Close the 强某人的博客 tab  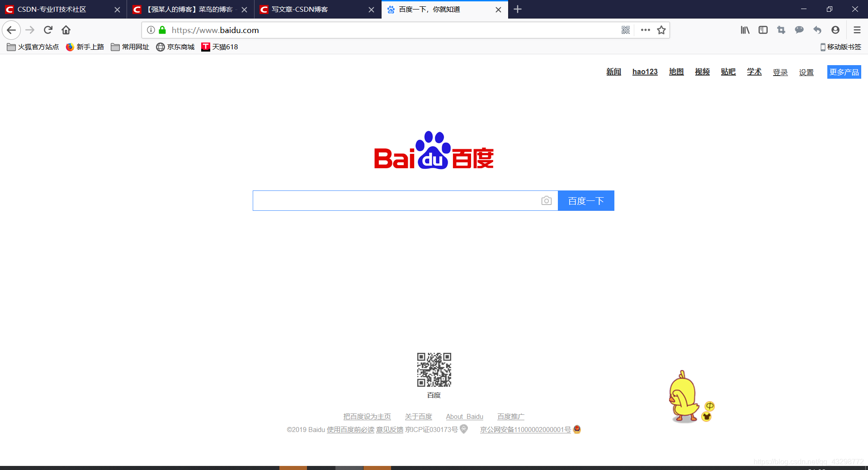tap(244, 9)
